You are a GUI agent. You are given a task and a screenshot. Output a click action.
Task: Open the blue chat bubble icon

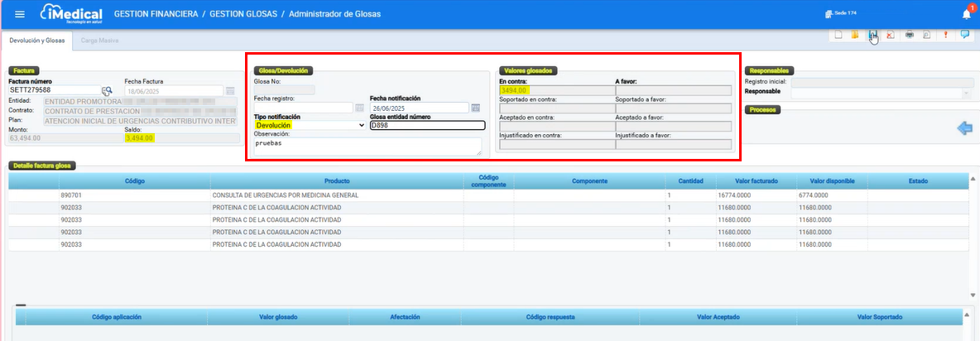pyautogui.click(x=964, y=35)
